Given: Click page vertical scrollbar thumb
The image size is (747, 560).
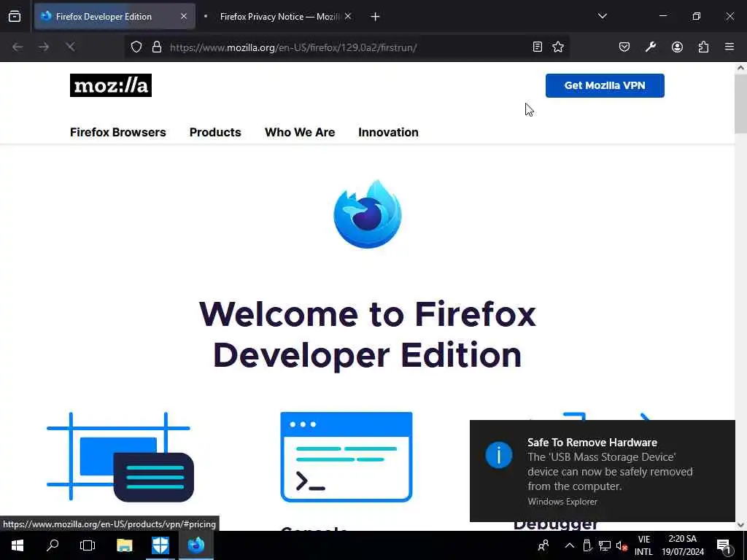Looking at the screenshot, I should tap(740, 104).
